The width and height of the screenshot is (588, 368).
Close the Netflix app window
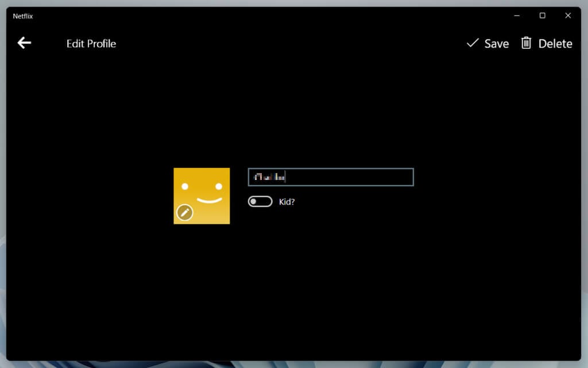568,16
